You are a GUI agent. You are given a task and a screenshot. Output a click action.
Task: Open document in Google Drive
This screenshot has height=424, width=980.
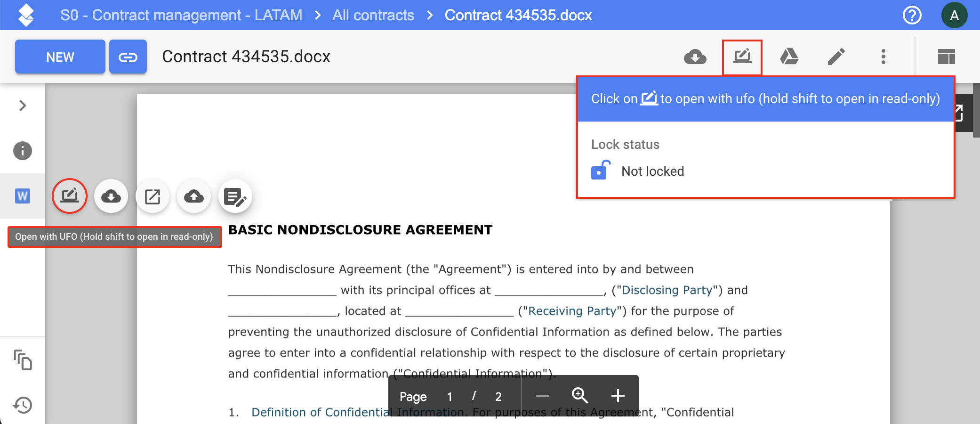789,57
